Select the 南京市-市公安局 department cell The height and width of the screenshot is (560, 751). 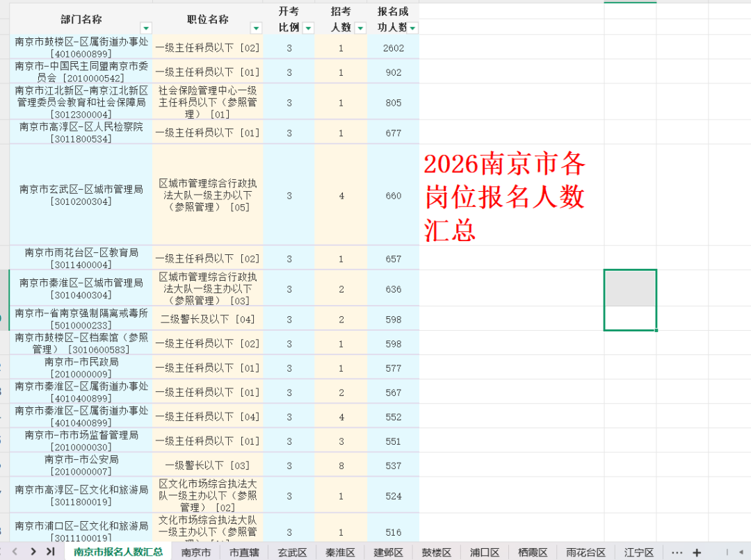(81, 465)
